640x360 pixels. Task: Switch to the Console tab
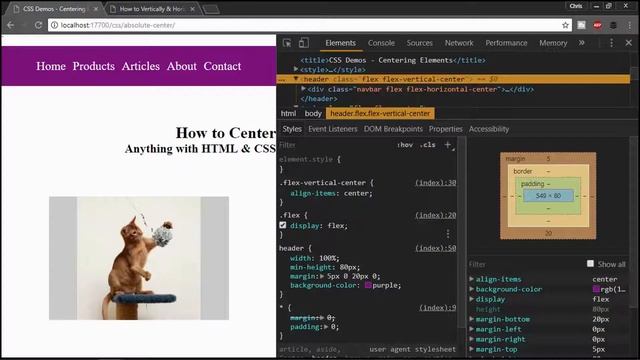[x=381, y=43]
